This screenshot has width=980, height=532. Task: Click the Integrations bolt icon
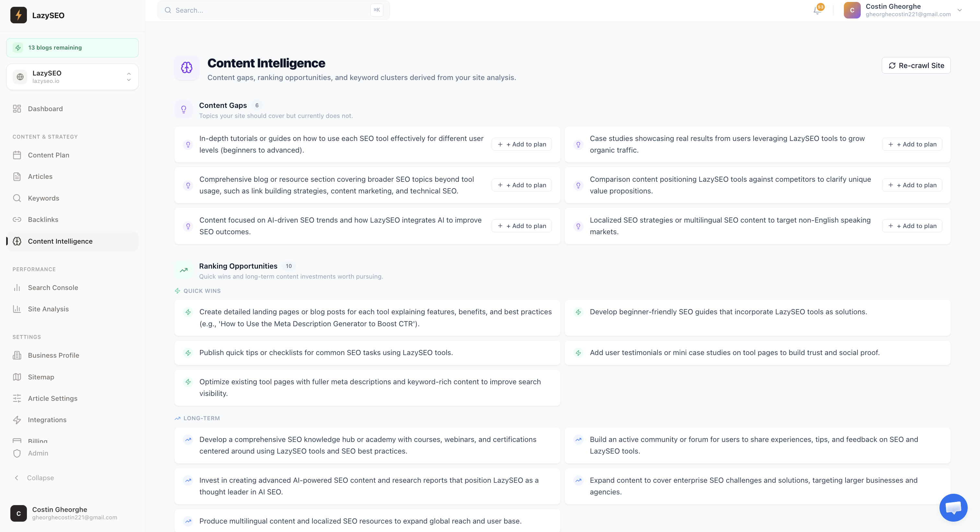click(17, 420)
